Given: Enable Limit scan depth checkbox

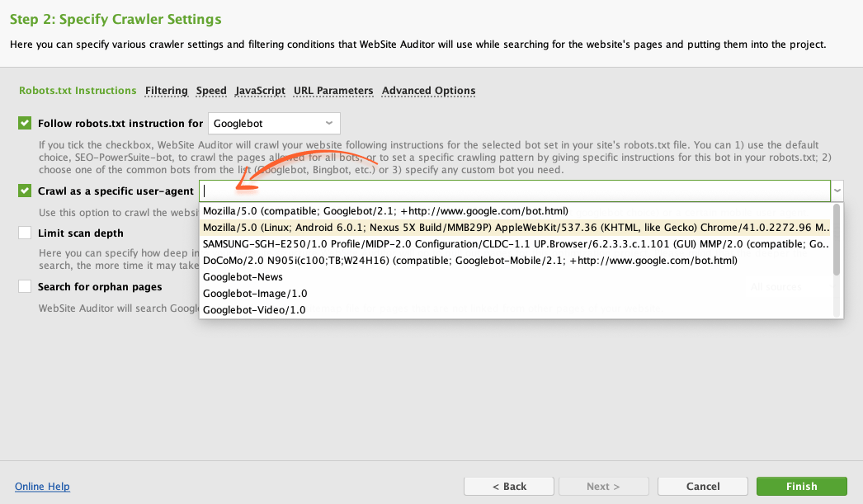Looking at the screenshot, I should (25, 233).
